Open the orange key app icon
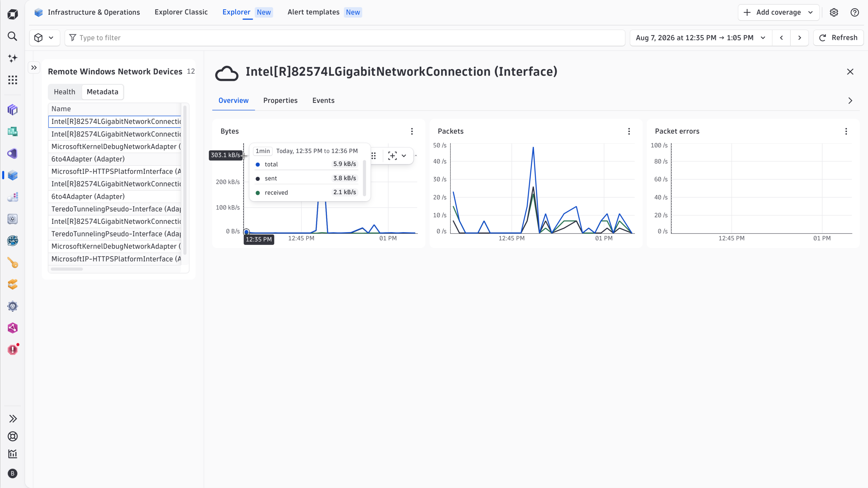 click(12, 263)
